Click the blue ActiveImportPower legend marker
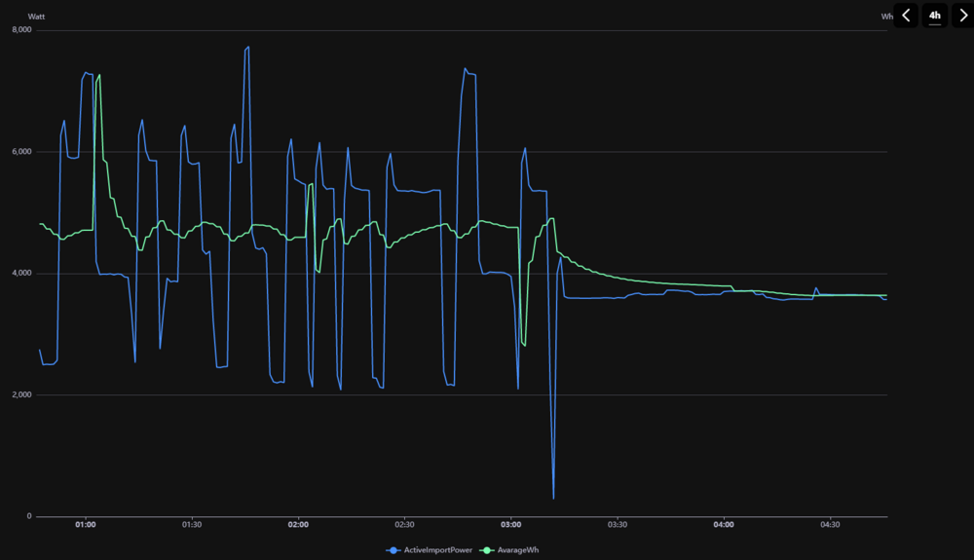Screen dimensions: 974x560 [393, 550]
